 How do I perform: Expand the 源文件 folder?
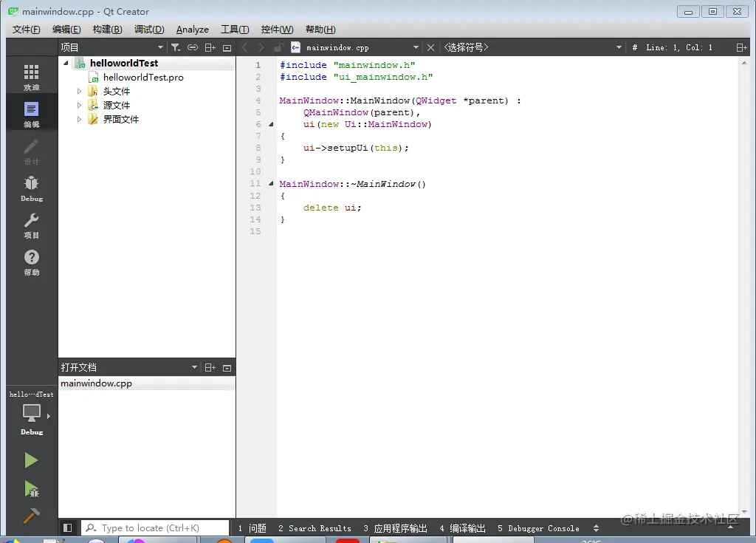point(79,105)
